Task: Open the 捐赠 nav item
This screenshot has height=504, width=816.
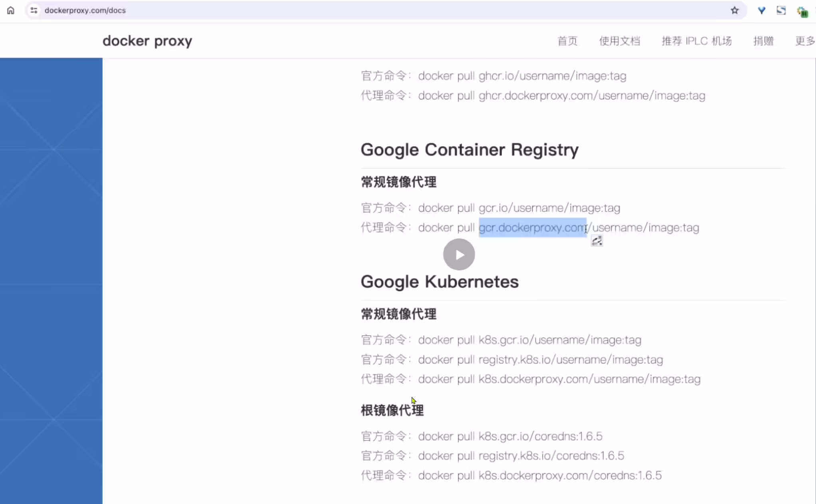Action: pyautogui.click(x=763, y=41)
